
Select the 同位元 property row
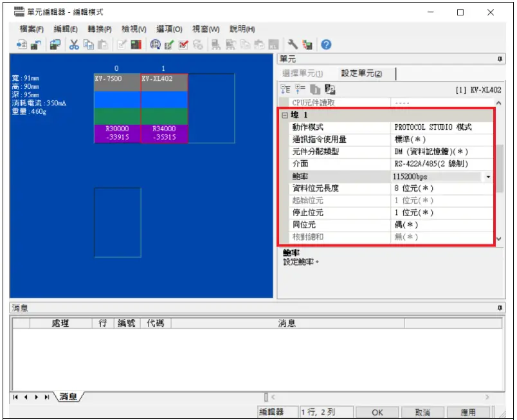334,225
